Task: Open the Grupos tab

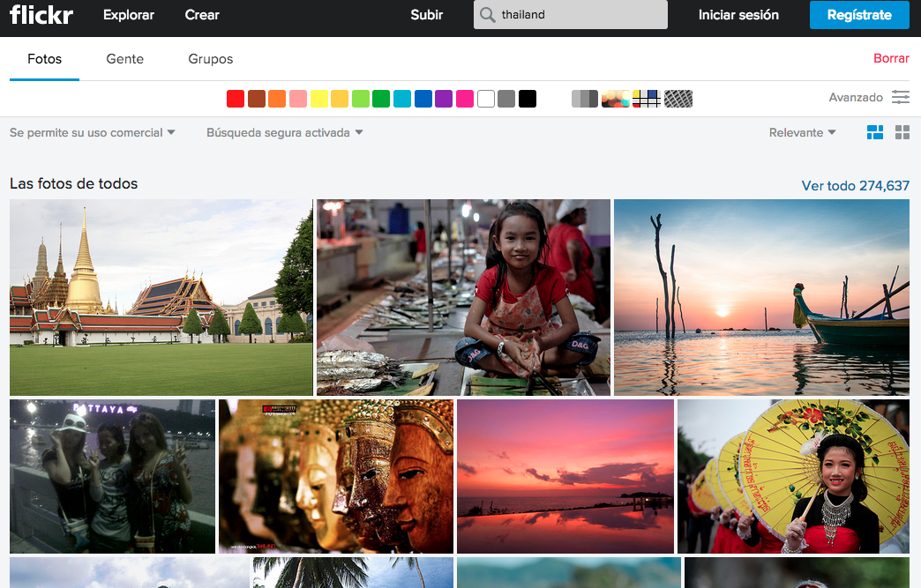Action: pyautogui.click(x=210, y=59)
